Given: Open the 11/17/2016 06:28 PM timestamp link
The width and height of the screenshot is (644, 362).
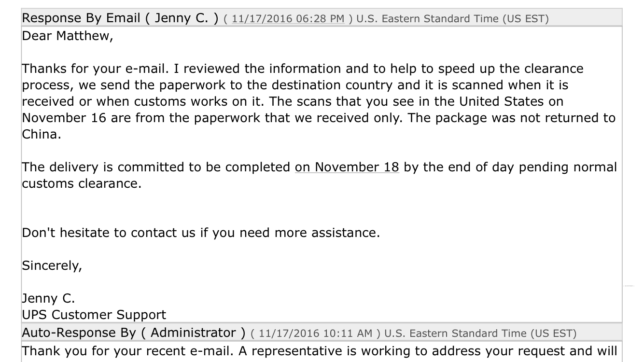Looking at the screenshot, I should (x=288, y=19).
